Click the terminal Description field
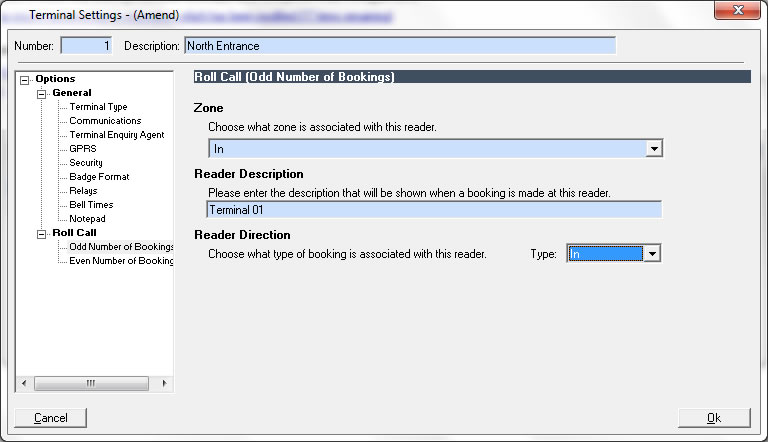The image size is (768, 442). point(400,46)
